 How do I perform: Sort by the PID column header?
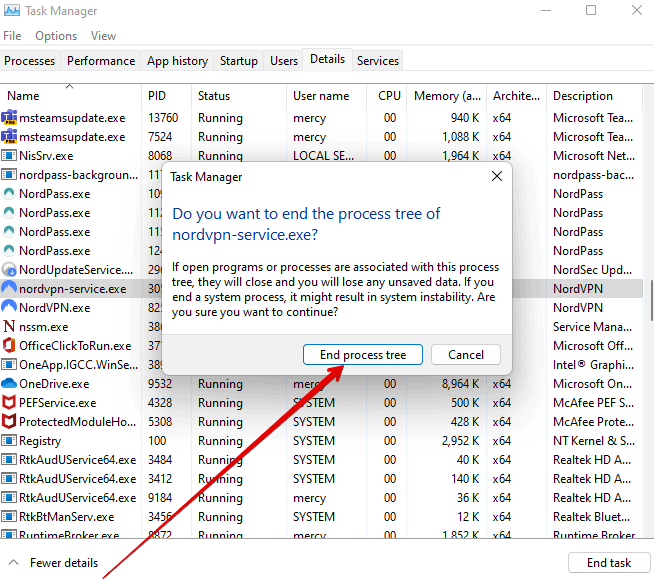click(157, 96)
